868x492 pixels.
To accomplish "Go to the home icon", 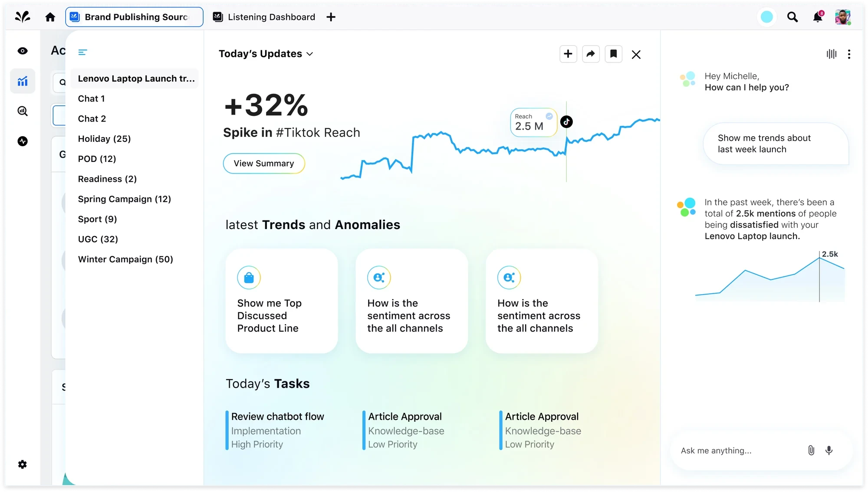I will click(x=50, y=17).
